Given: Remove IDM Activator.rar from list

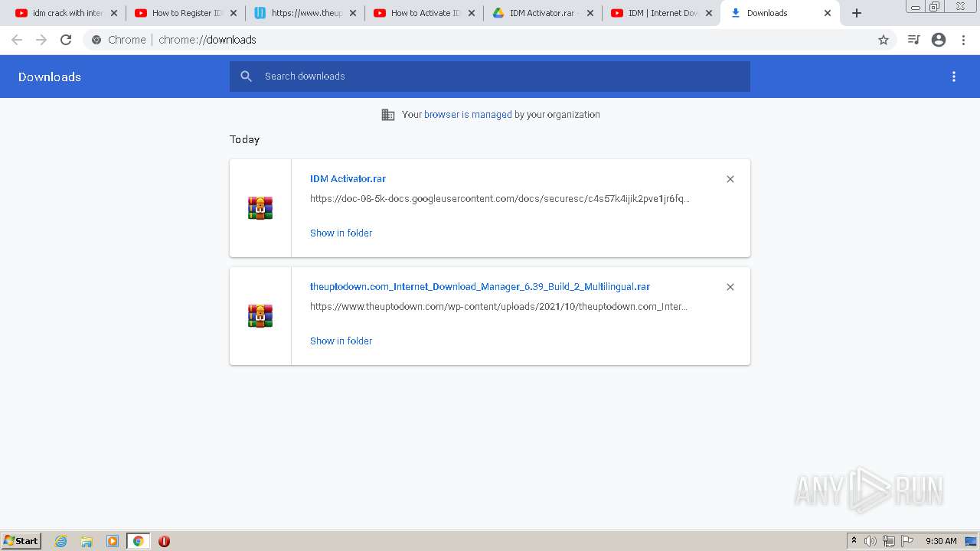Looking at the screenshot, I should point(730,179).
